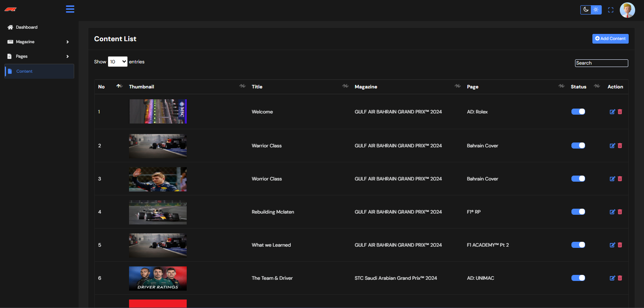Toggle status for Warrior Class row
644x308 pixels.
tap(578, 145)
